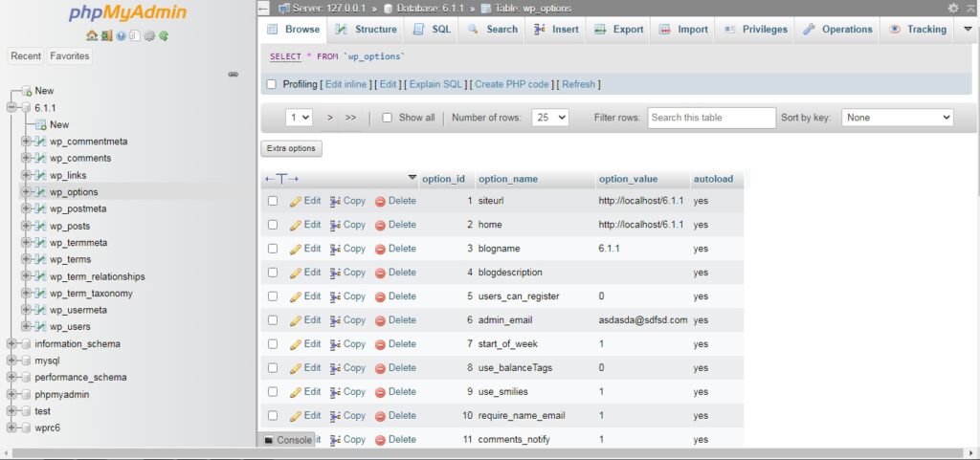Open the Operations tab
The image size is (980, 460).
click(x=836, y=30)
